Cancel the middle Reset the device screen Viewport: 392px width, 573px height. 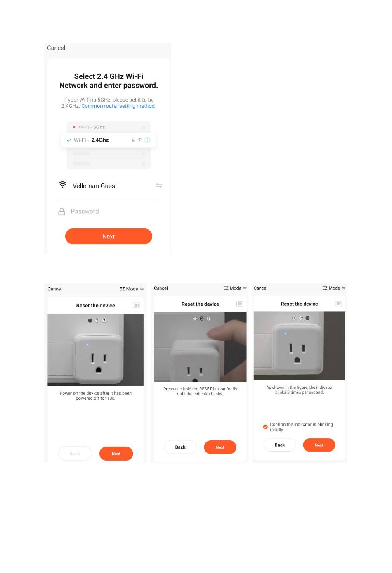coord(161,288)
